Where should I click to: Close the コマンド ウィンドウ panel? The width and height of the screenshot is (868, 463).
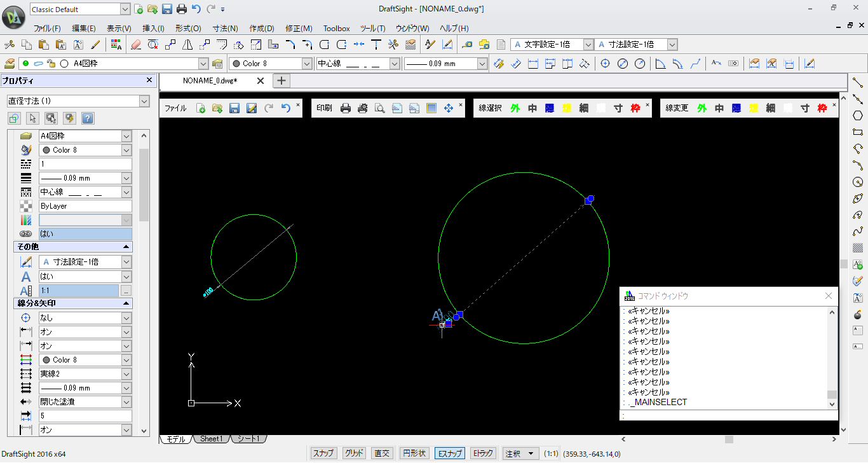pyautogui.click(x=829, y=296)
